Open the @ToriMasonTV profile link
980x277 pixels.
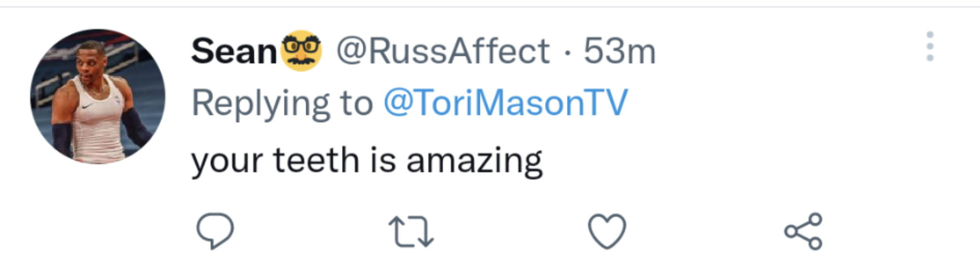tap(505, 101)
